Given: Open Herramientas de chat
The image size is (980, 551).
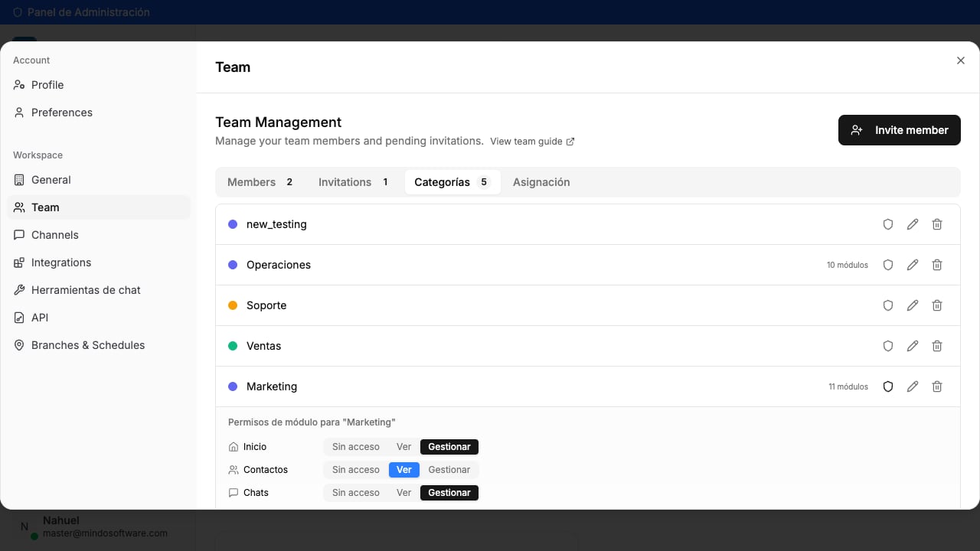Looking at the screenshot, I should 99,290.
